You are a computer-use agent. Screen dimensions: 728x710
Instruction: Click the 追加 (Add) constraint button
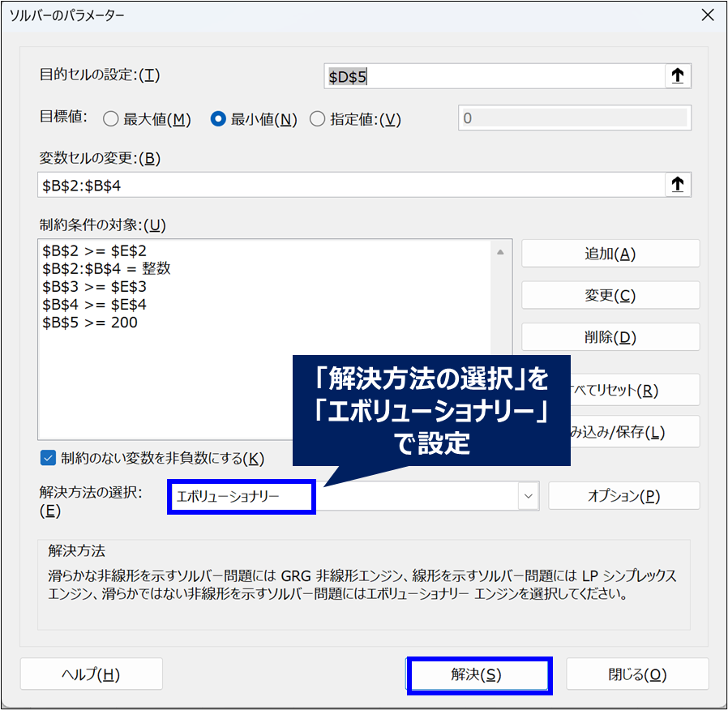(610, 254)
